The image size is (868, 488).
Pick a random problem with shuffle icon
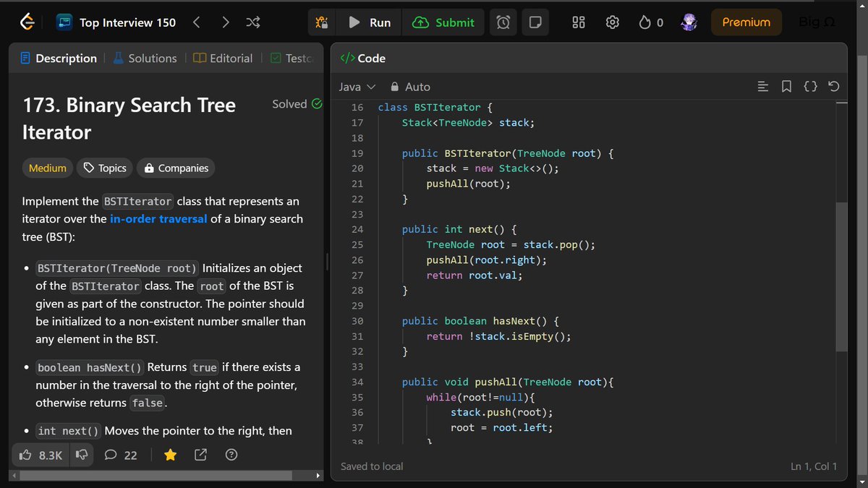click(253, 22)
